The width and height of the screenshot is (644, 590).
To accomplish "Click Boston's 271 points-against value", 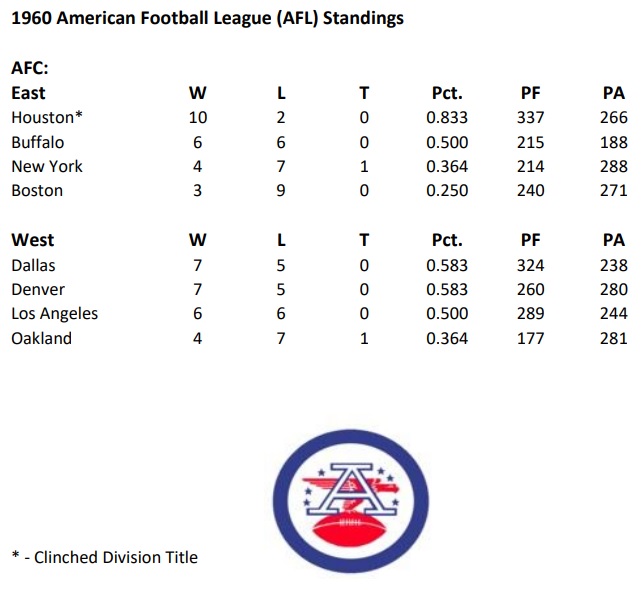I will [614, 190].
